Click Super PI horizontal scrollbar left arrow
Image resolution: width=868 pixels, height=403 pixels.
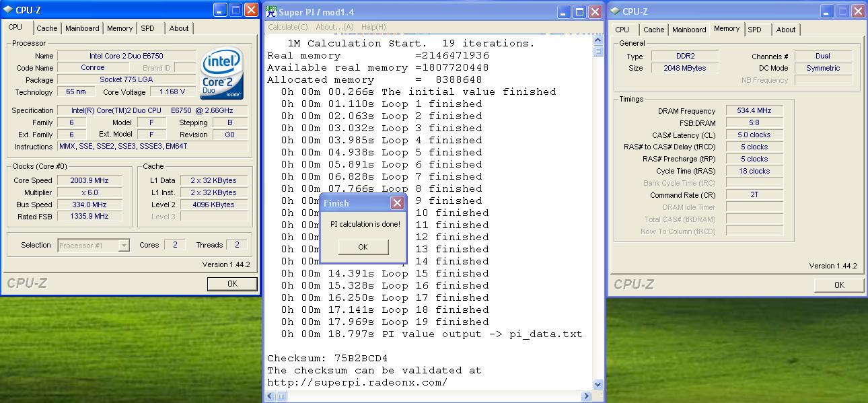pos(269,397)
